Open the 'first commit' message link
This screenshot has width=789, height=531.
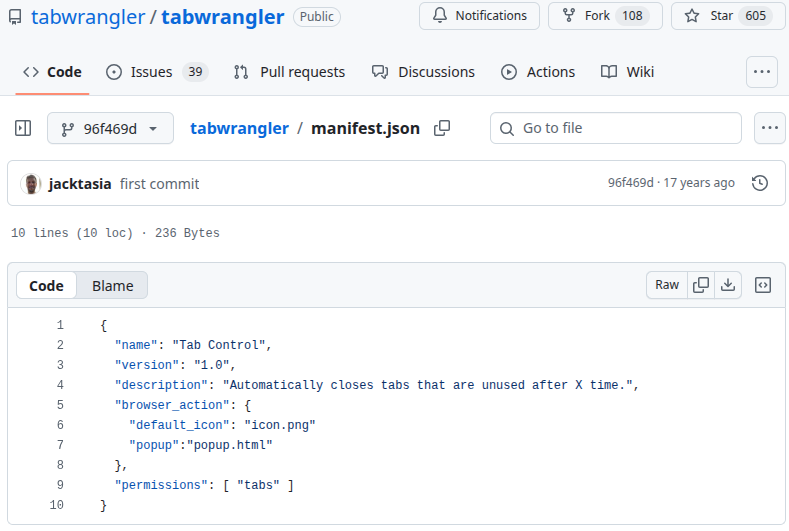tap(160, 184)
